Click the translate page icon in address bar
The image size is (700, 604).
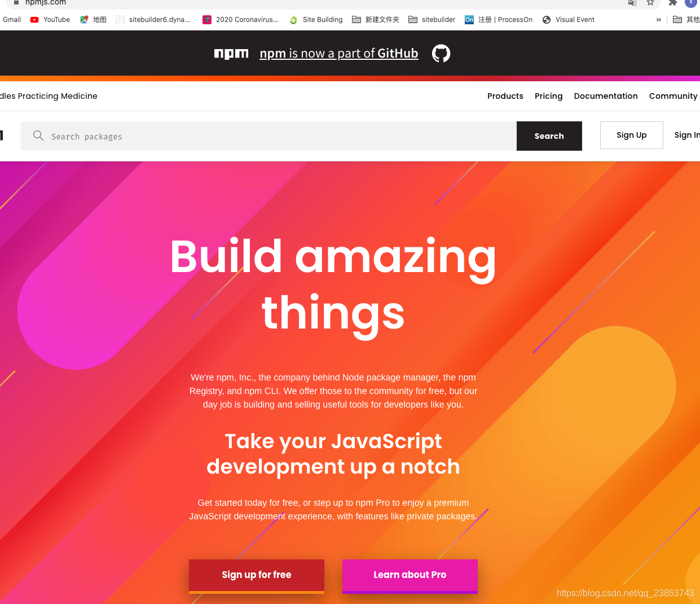click(632, 2)
